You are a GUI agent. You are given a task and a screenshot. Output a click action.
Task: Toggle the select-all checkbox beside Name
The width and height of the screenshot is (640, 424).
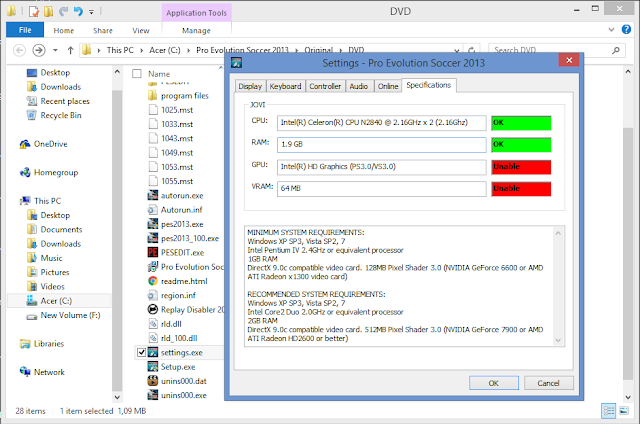tap(137, 73)
